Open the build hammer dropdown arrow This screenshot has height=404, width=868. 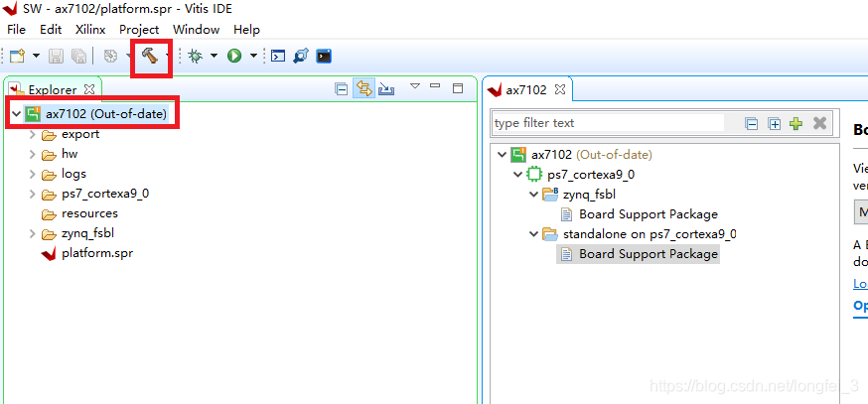[x=167, y=56]
